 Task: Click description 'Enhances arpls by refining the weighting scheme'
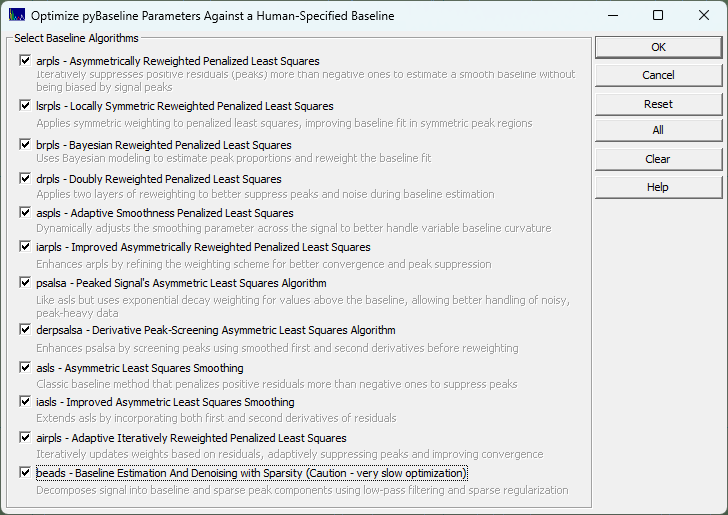pos(264,264)
